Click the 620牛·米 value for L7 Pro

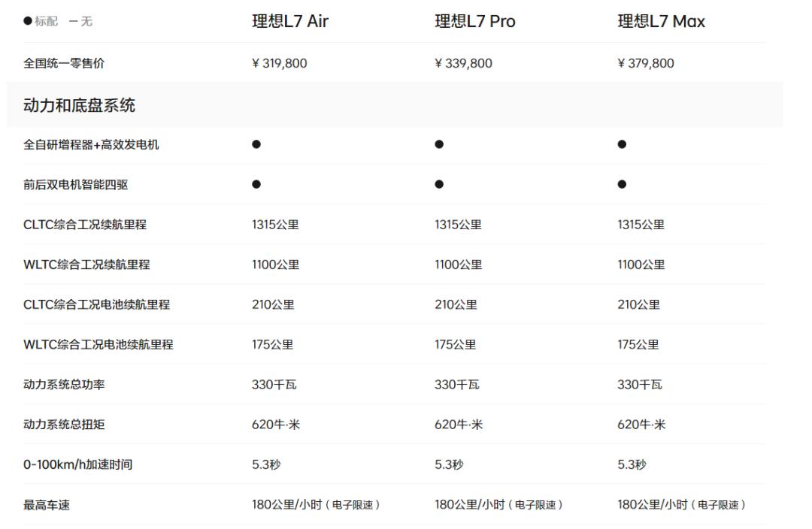(x=459, y=425)
